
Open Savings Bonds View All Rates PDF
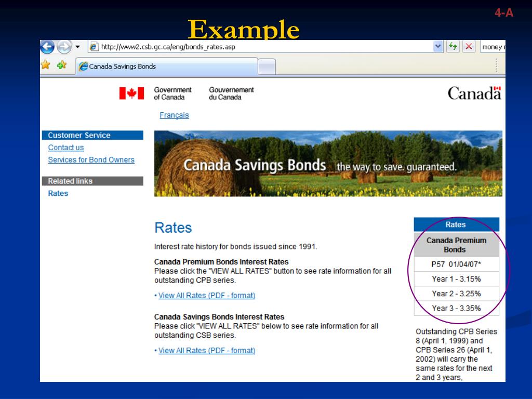pyautogui.click(x=207, y=351)
